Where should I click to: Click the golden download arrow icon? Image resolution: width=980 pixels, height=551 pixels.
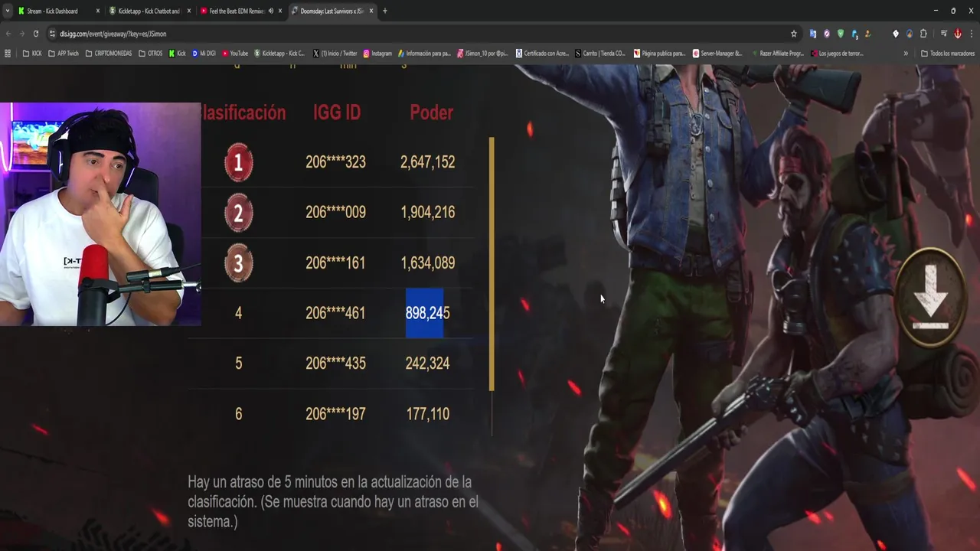[931, 297]
